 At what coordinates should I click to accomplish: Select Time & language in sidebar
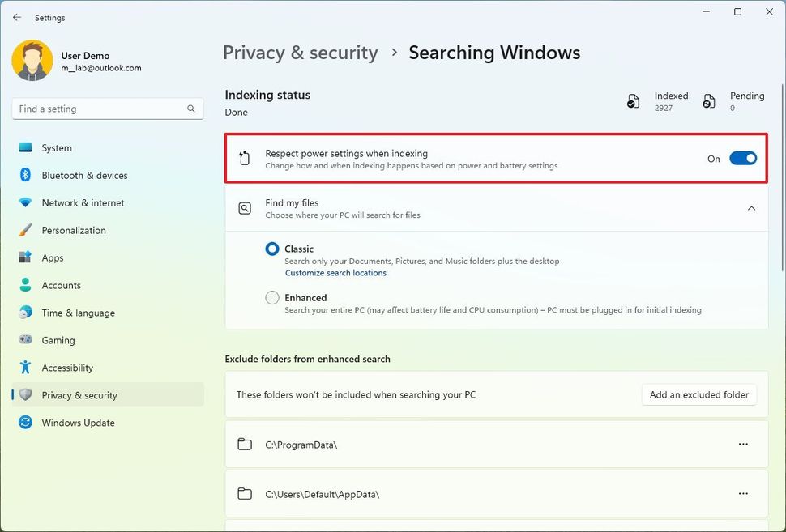27,313
